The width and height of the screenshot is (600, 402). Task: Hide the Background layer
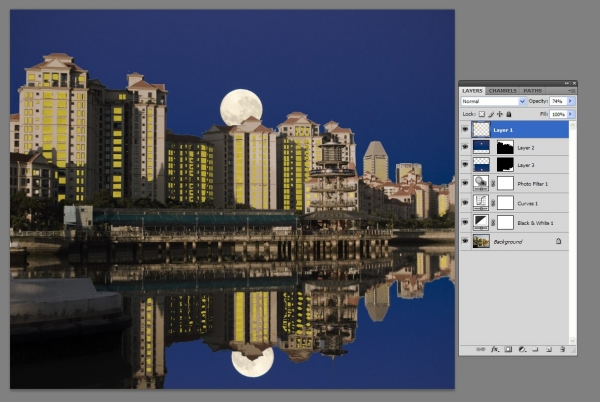click(465, 241)
